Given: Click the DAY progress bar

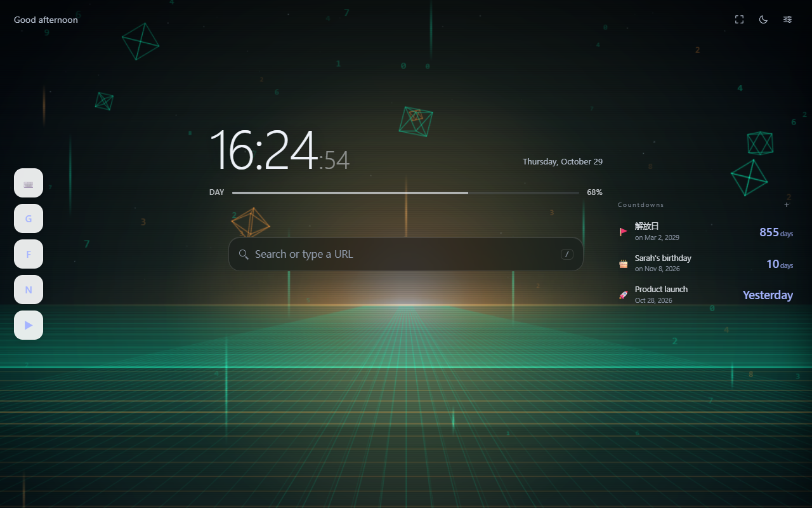Looking at the screenshot, I should point(405,192).
